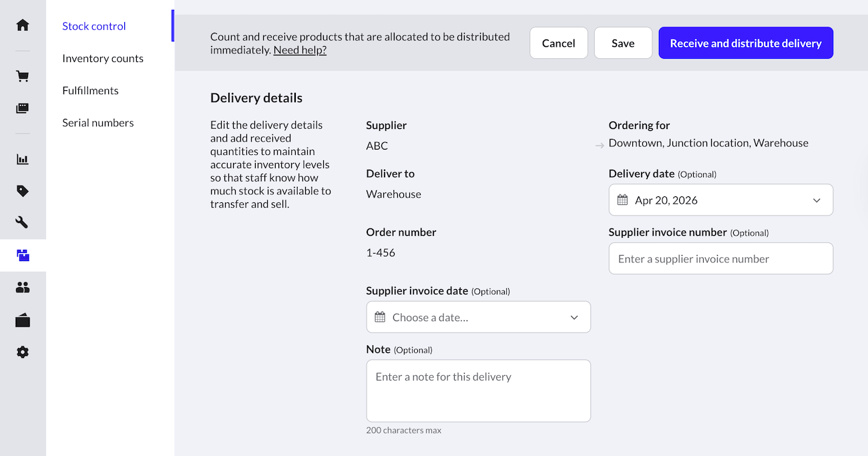Click the shopping cart sales icon
This screenshot has width=868, height=456.
click(x=23, y=76)
